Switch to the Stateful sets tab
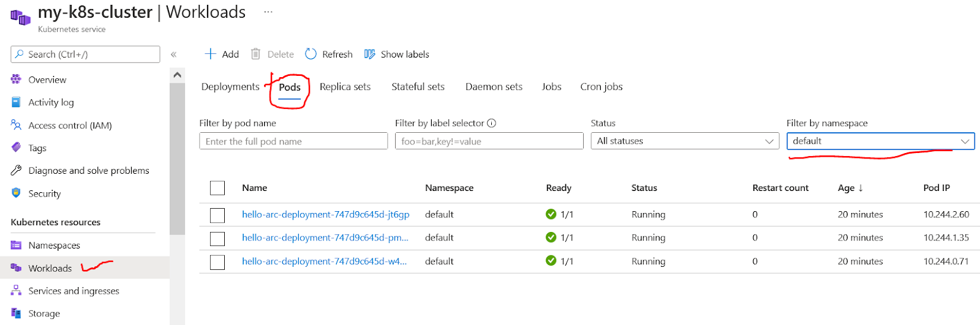Screen dimensions: 980x325 (418, 86)
